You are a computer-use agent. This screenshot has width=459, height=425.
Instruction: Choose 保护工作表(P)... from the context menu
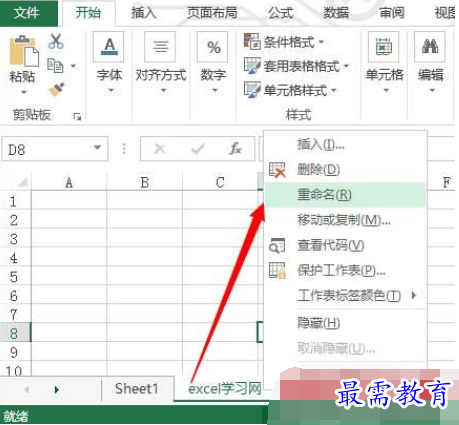pyautogui.click(x=345, y=271)
